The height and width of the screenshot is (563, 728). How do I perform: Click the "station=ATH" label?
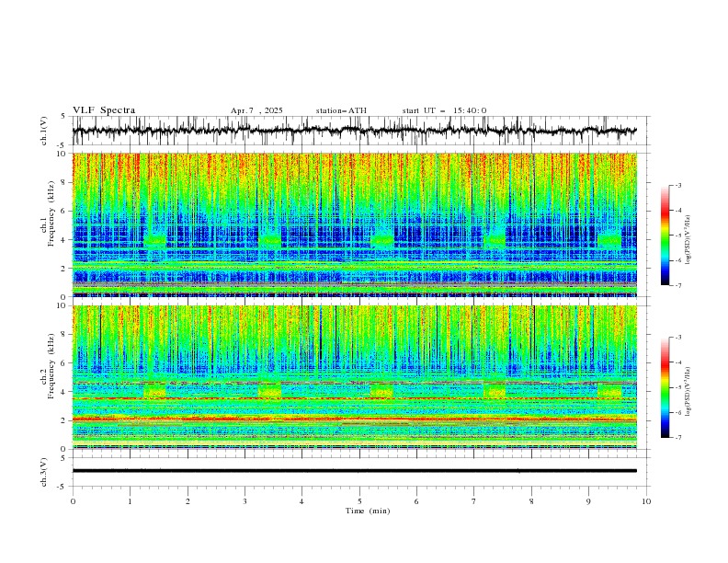tap(341, 110)
